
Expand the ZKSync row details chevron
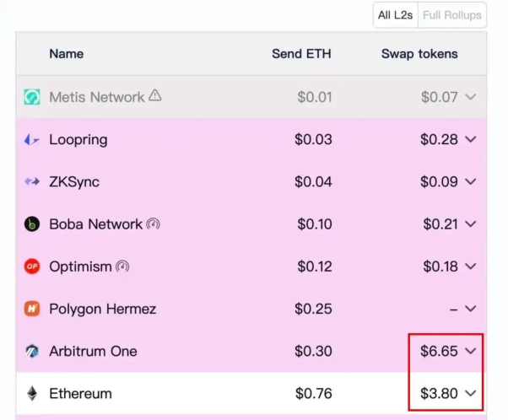(x=471, y=182)
